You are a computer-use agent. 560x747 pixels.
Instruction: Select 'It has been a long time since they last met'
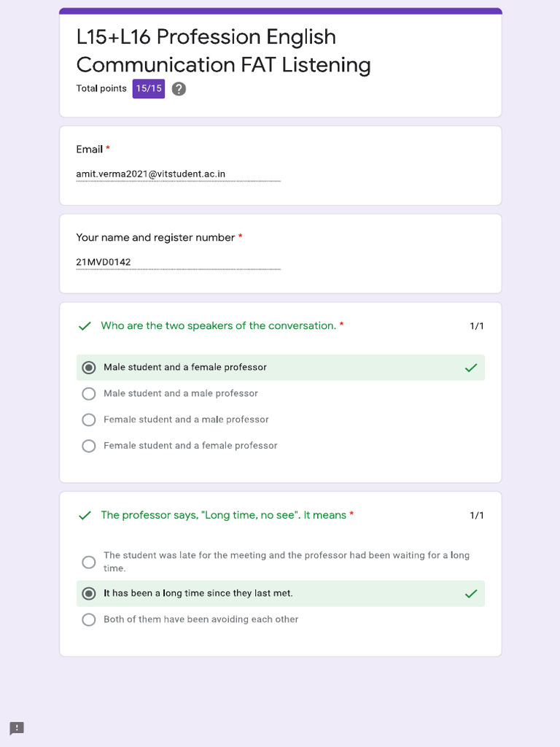(89, 594)
